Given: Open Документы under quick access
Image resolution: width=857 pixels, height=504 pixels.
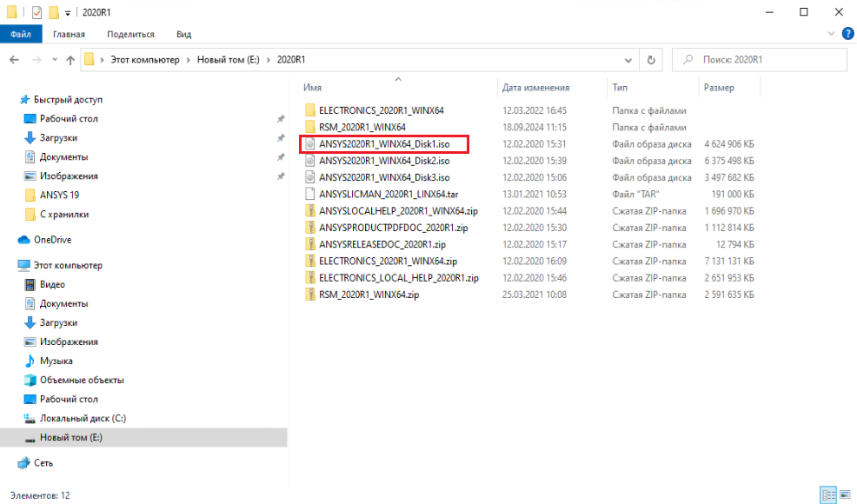Looking at the screenshot, I should click(x=63, y=157).
